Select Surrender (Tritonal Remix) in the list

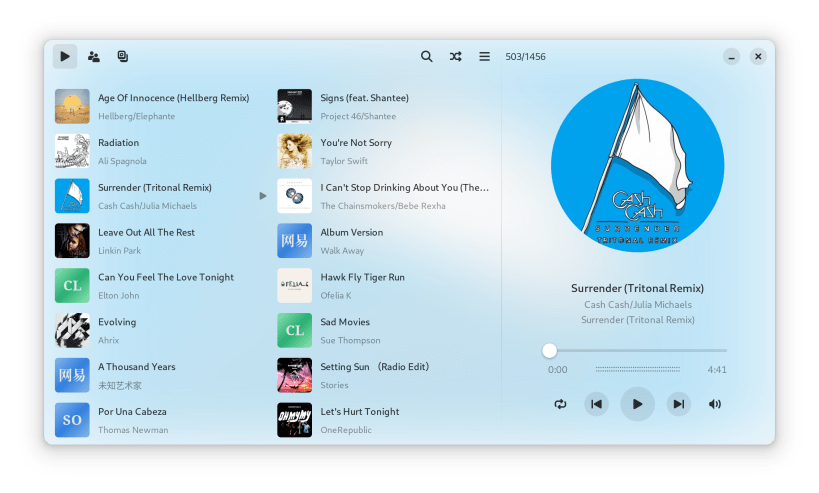pos(161,196)
